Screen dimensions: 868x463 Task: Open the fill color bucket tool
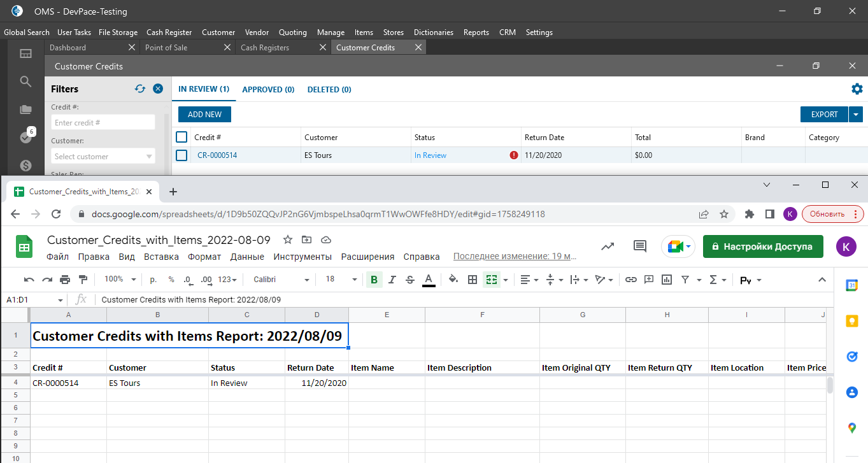click(x=453, y=280)
